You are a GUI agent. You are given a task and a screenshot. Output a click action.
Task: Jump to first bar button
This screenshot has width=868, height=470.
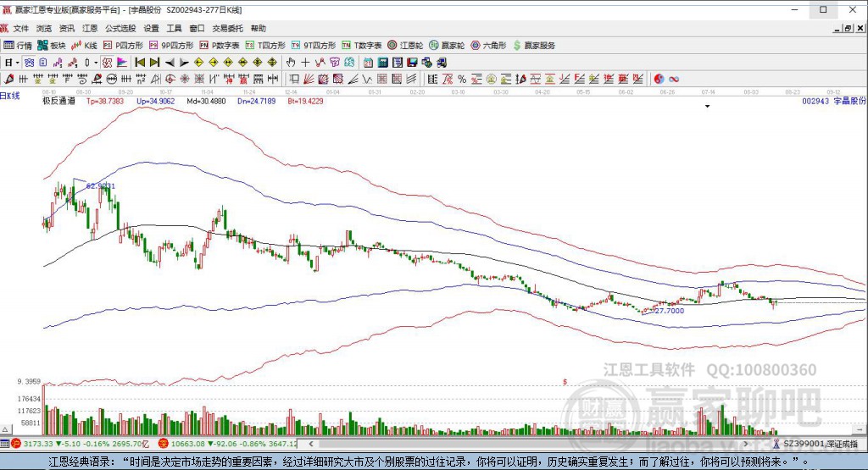140,63
